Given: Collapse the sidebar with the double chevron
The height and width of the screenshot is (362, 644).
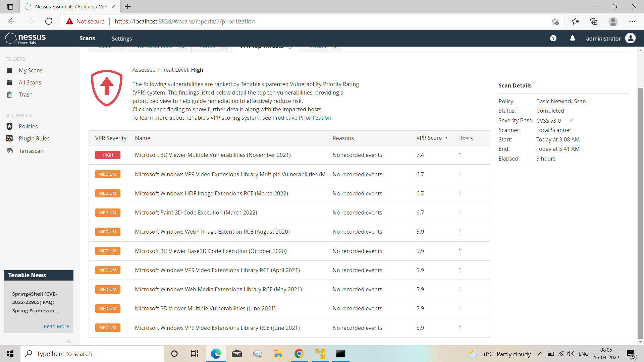Looking at the screenshot, I should click(x=69, y=341).
